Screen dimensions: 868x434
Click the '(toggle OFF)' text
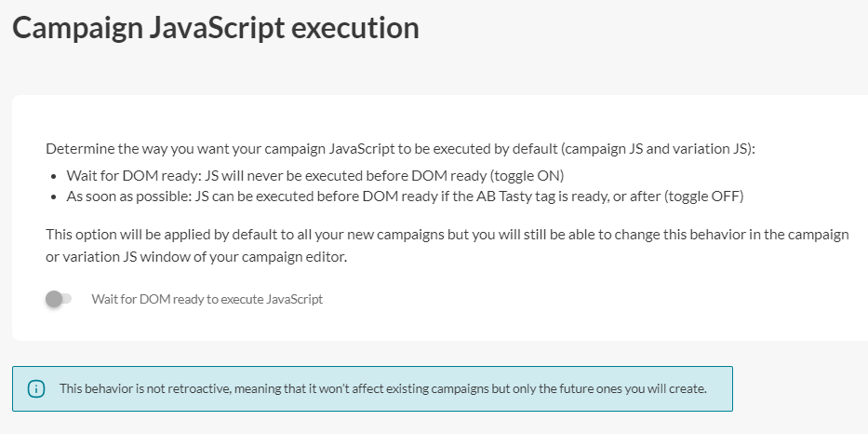(703, 197)
